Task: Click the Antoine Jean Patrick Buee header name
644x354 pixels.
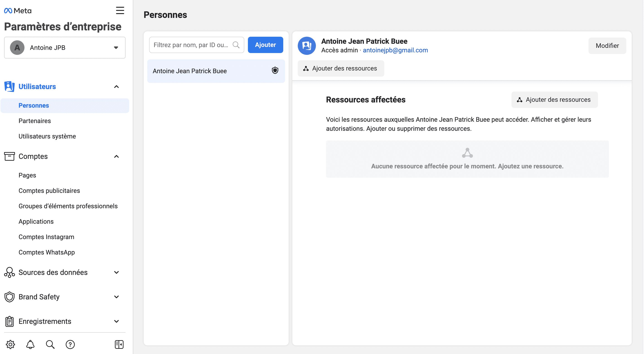Action: (x=364, y=41)
